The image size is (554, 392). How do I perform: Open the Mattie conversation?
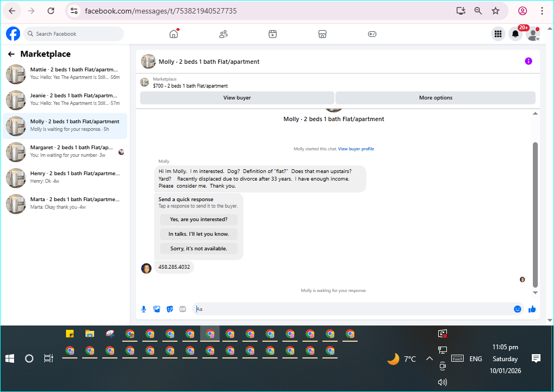(65, 74)
